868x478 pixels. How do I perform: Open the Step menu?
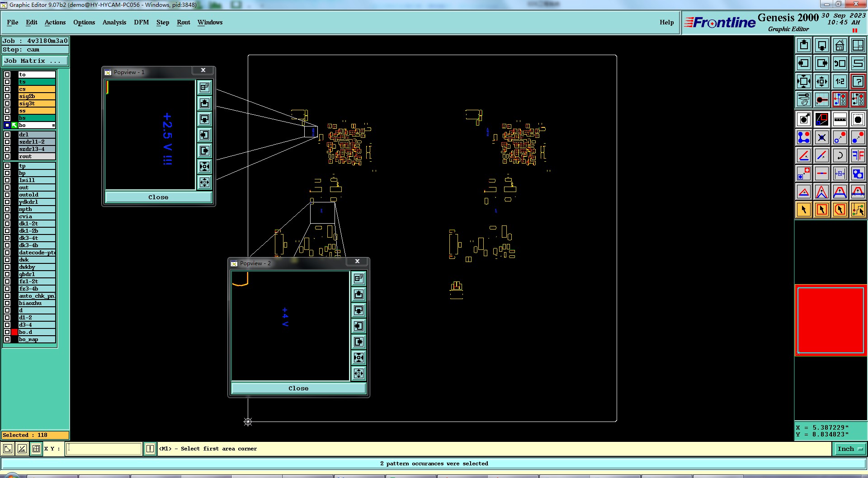(x=163, y=22)
